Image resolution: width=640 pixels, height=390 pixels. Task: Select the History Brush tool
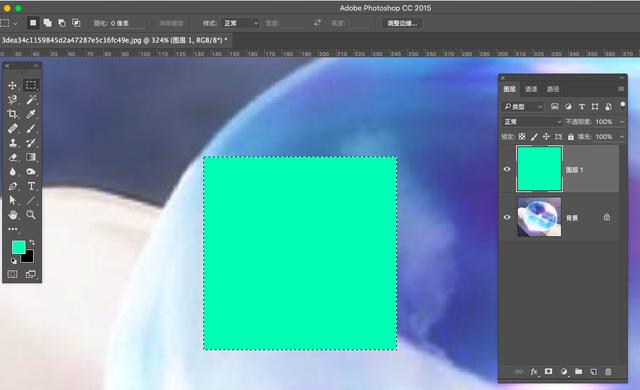click(x=31, y=143)
